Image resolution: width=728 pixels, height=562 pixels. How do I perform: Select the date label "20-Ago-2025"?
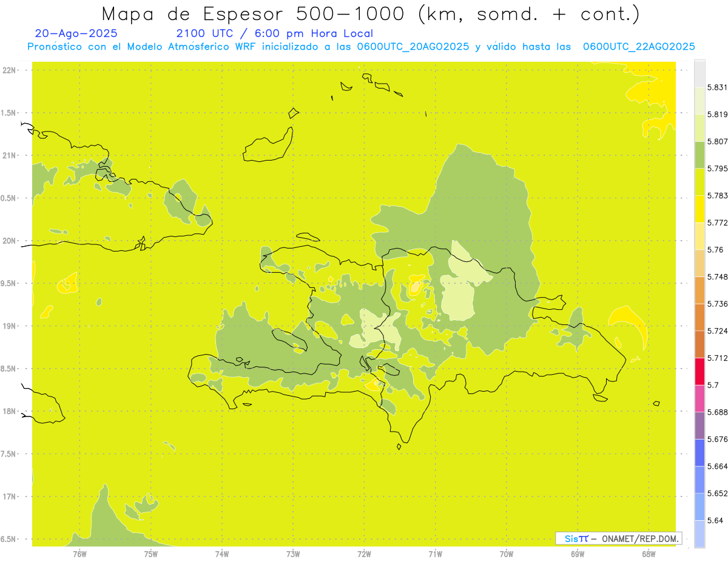pos(76,34)
